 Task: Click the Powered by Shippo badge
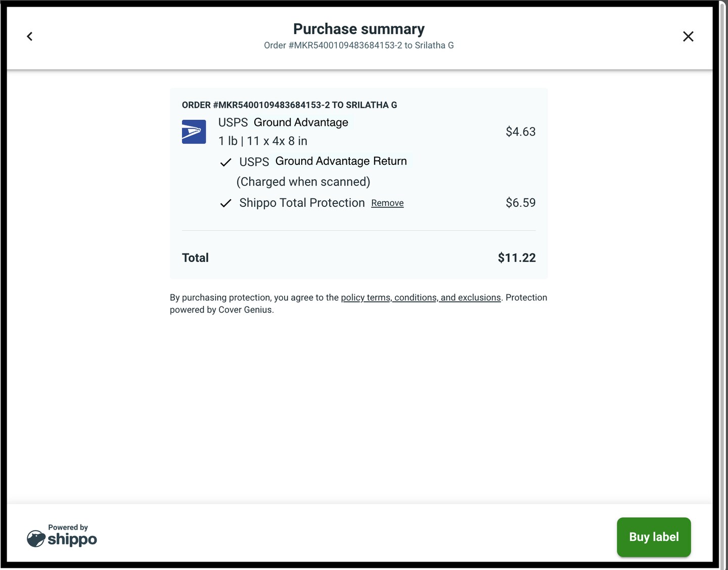coord(62,536)
